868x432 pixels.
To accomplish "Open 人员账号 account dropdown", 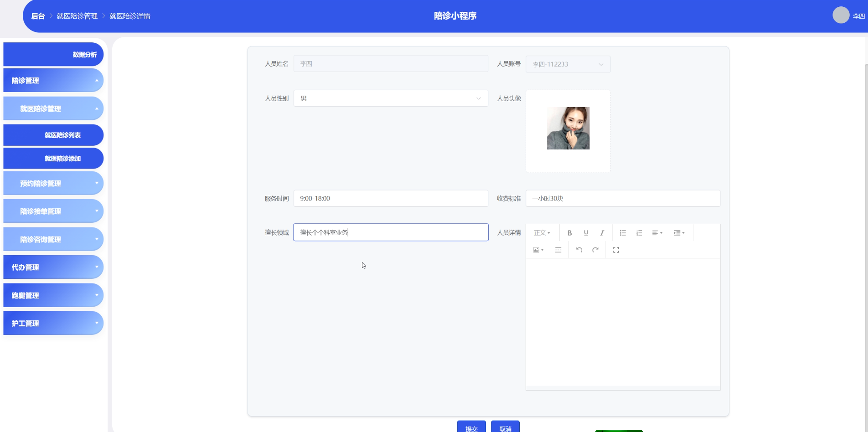I will click(568, 64).
